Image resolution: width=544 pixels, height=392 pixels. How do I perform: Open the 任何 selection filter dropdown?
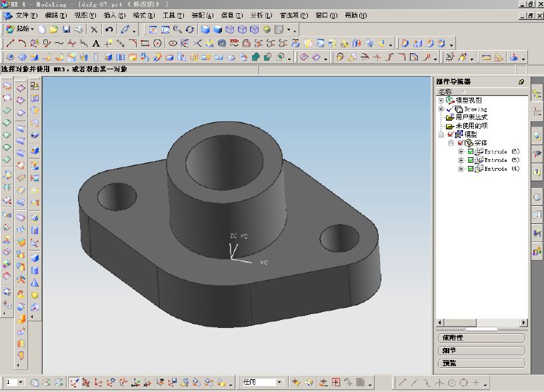279,382
